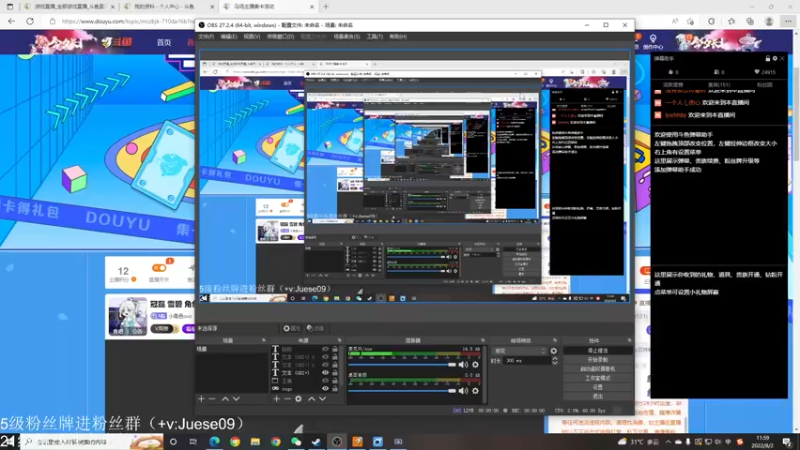Refresh the browser page
The width and height of the screenshot is (800, 450).
(x=30, y=21)
